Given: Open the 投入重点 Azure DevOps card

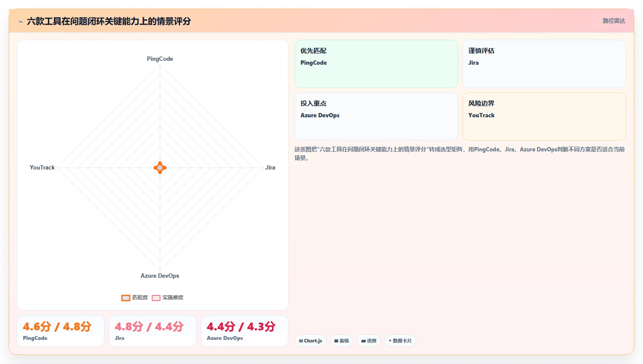Looking at the screenshot, I should click(x=376, y=116).
